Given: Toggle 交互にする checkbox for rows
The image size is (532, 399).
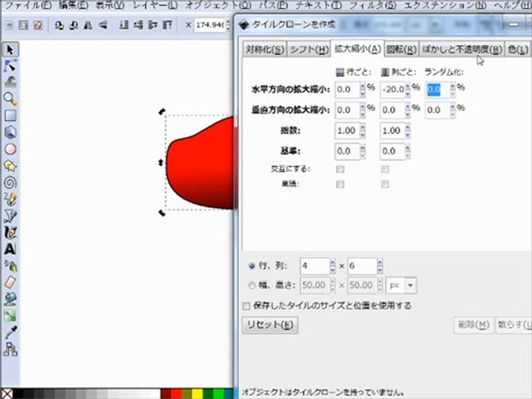Looking at the screenshot, I should [x=340, y=169].
